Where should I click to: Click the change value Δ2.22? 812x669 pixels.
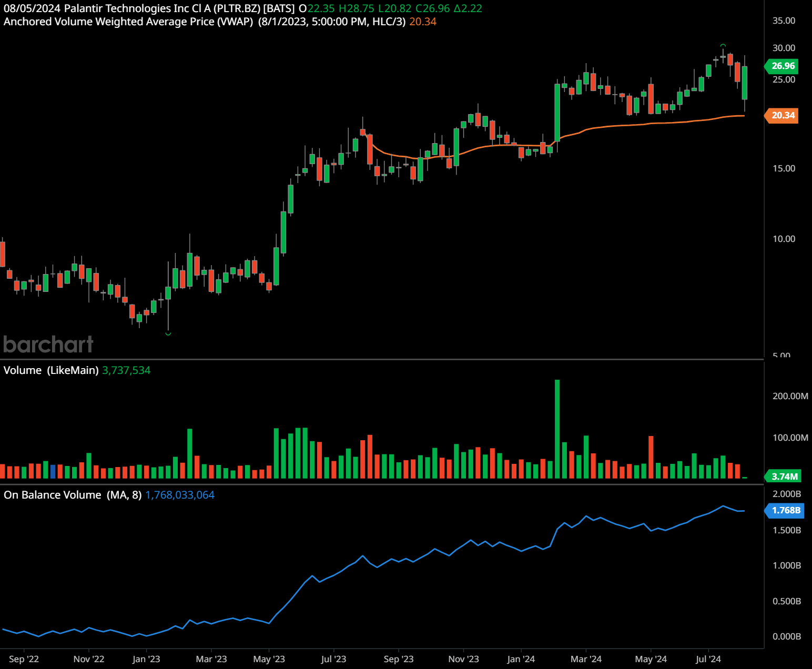click(468, 8)
